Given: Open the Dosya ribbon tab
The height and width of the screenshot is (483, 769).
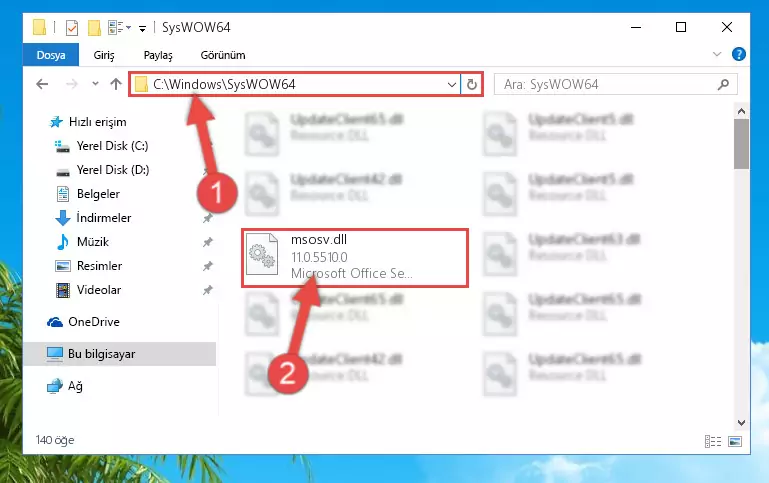Looking at the screenshot, I should click(x=51, y=55).
